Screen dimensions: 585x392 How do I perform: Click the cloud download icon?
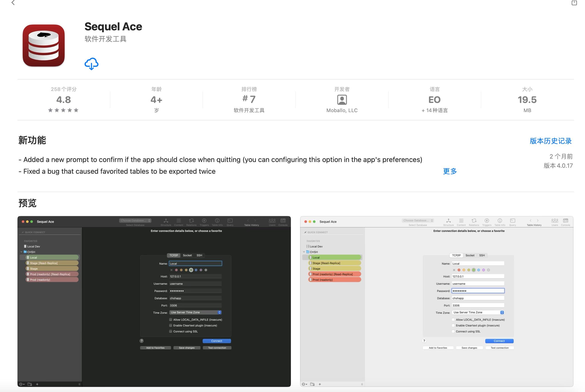coord(91,64)
